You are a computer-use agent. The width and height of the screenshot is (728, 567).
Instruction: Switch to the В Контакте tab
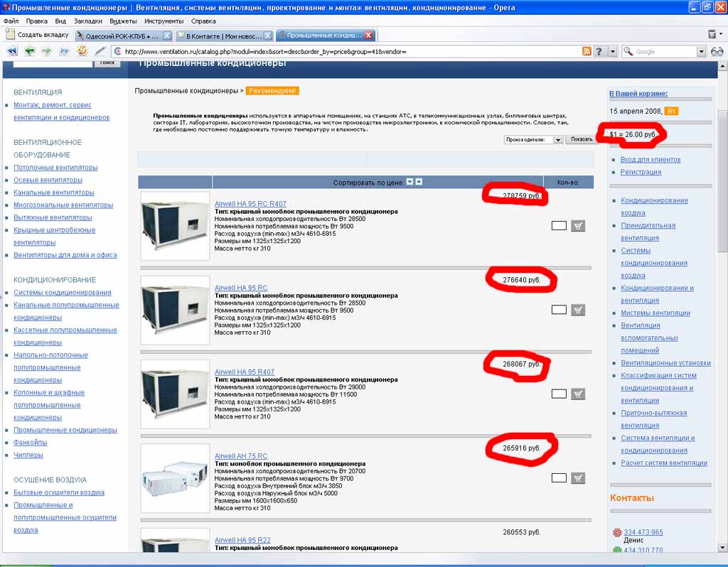point(219,35)
